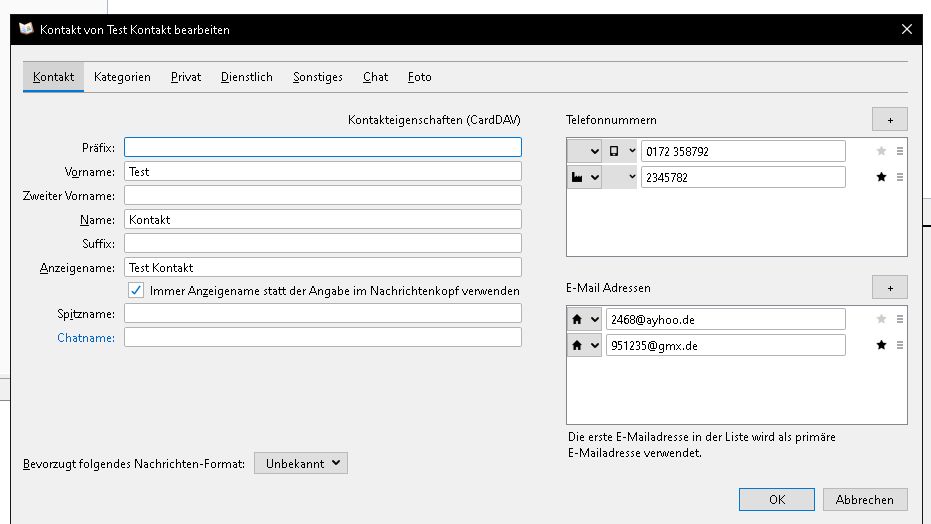Close the contact edit dialog window
Screen dimensions: 931x524
[x=907, y=30]
